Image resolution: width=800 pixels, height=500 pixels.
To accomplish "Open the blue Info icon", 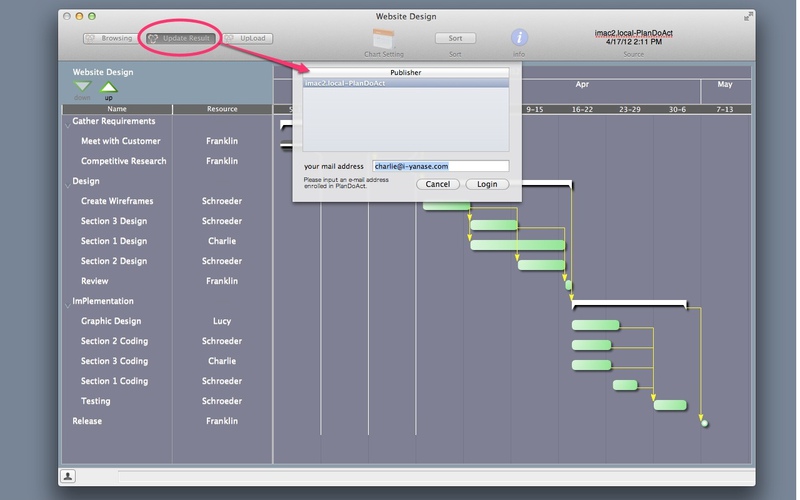I will (x=519, y=38).
